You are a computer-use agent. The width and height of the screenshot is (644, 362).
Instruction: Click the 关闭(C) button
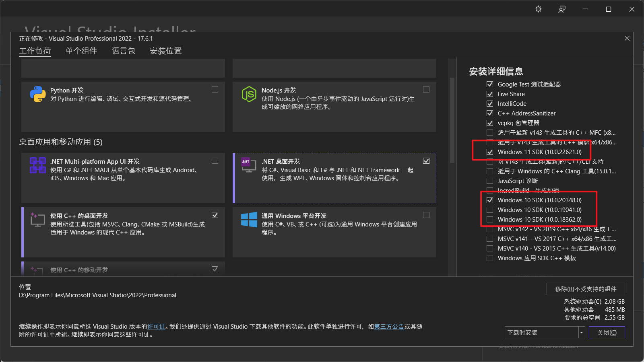pyautogui.click(x=607, y=333)
